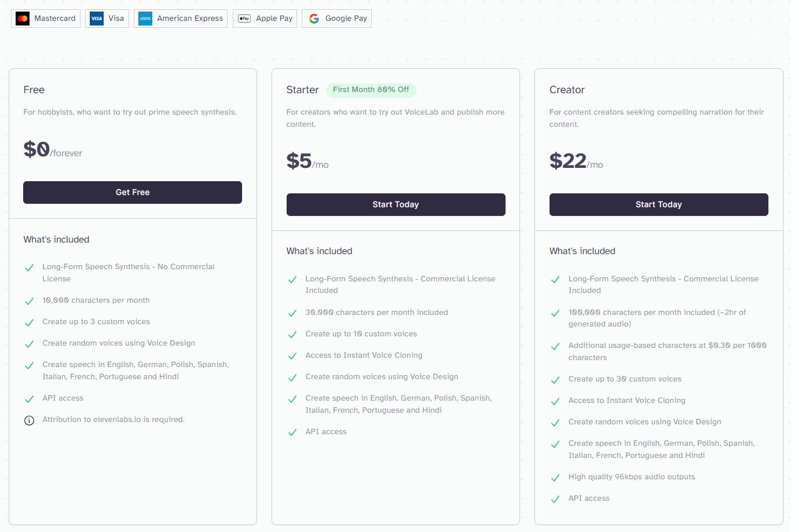Click Starter plan's Voice Design checkmark
This screenshot has width=791, height=532.
tap(292, 377)
